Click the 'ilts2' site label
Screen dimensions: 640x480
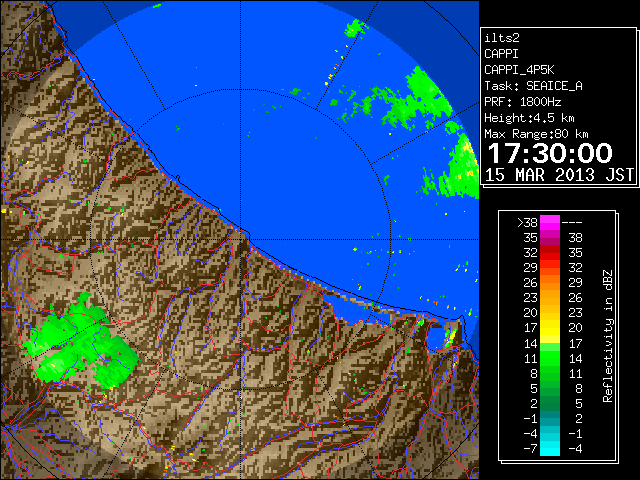coord(502,38)
